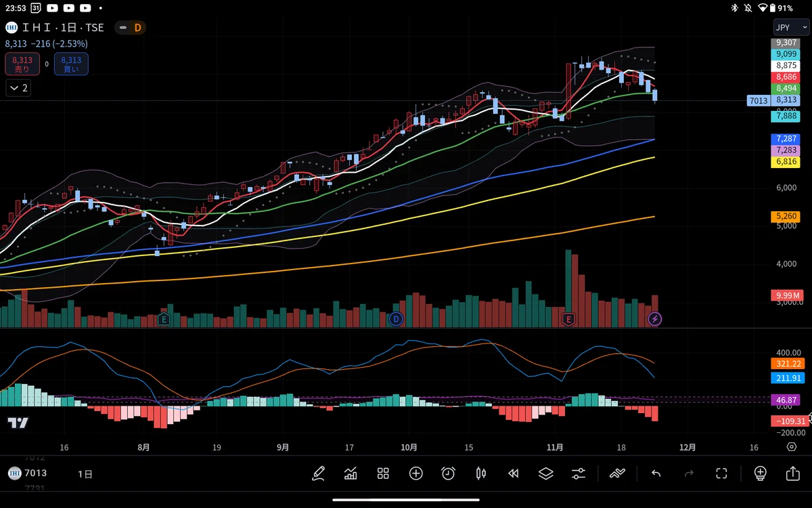Start bar replay with rewind icon

514,473
